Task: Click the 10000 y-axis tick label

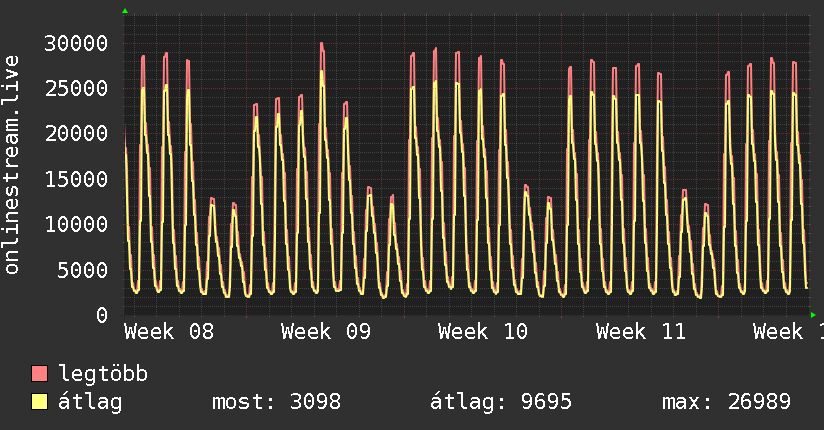Action: 76,224
